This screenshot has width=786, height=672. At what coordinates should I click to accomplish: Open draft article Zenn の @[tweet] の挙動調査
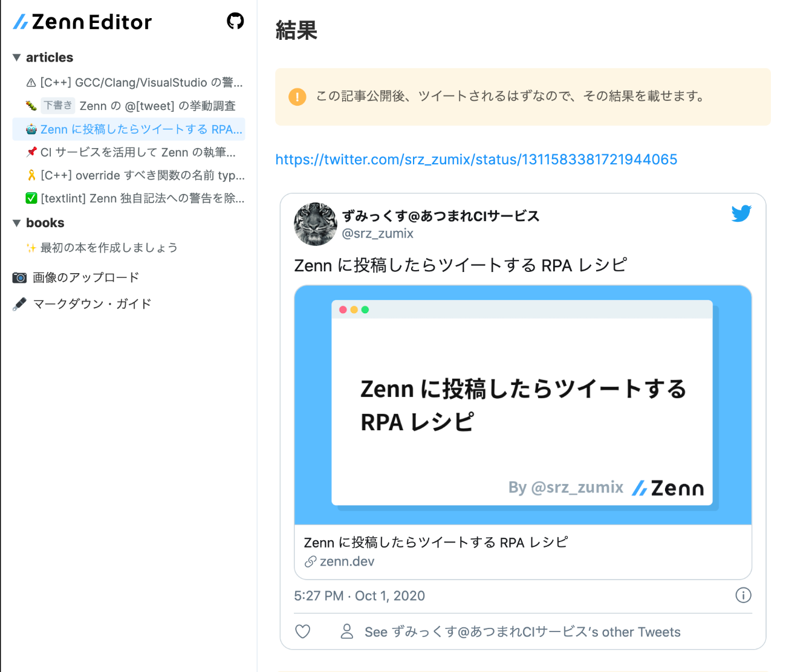130,106
